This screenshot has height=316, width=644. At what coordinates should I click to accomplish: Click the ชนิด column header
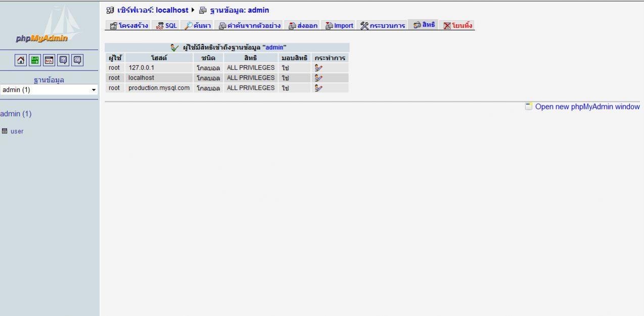click(208, 58)
